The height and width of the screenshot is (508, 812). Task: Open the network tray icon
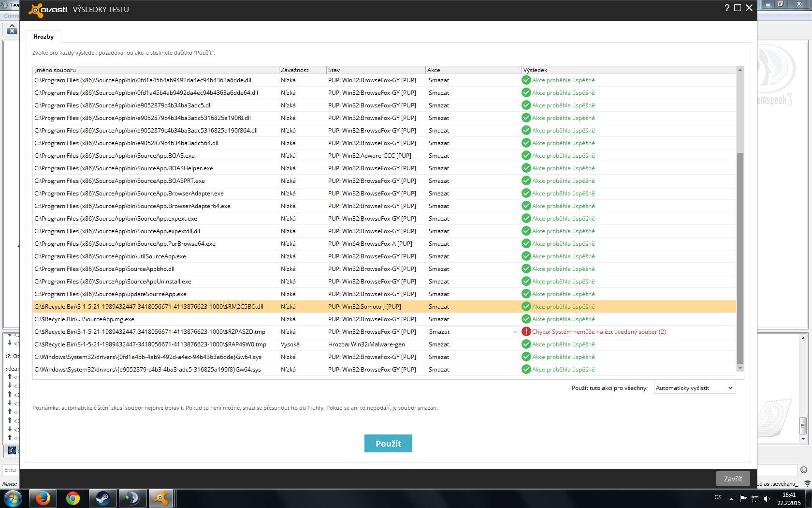[755, 499]
